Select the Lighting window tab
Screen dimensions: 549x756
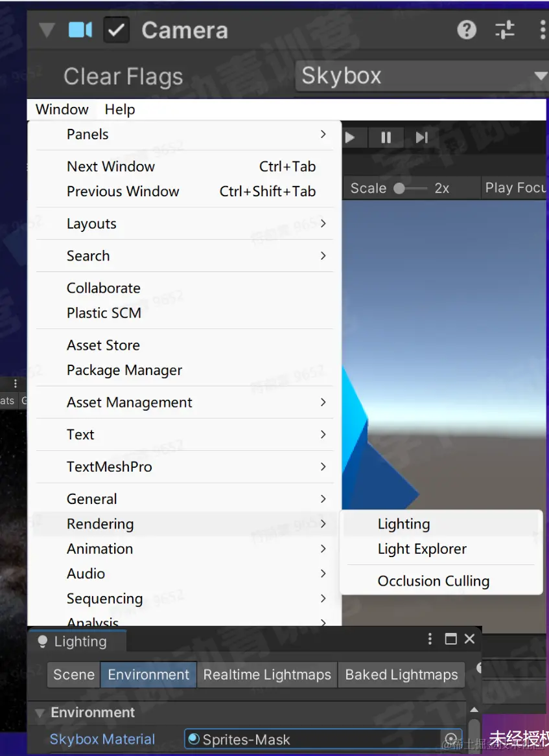click(77, 641)
